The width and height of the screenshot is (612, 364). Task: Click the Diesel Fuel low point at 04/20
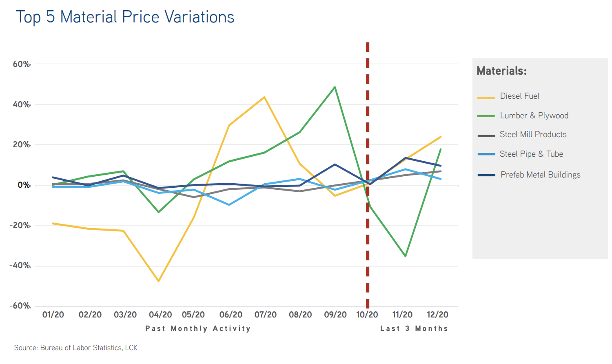click(159, 281)
